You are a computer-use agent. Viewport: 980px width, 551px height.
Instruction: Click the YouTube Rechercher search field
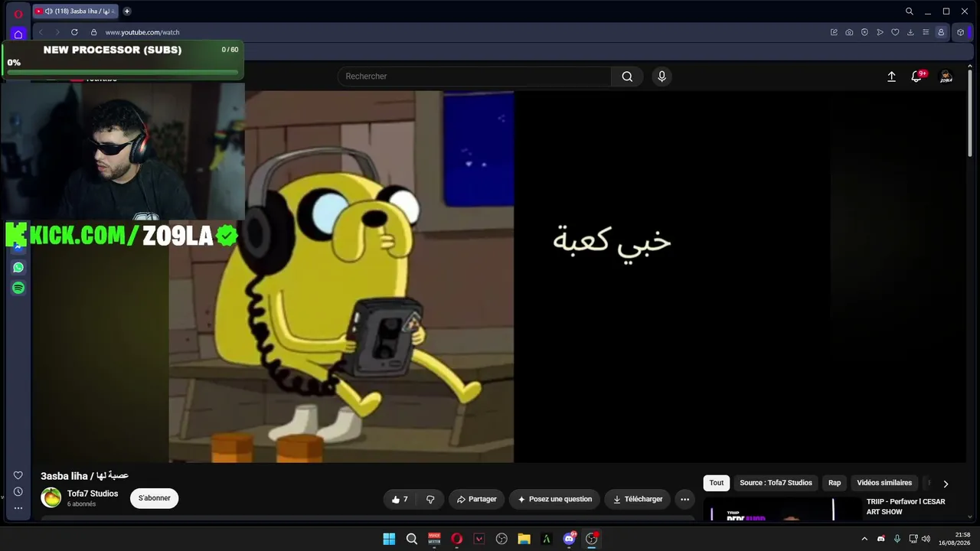tap(475, 77)
